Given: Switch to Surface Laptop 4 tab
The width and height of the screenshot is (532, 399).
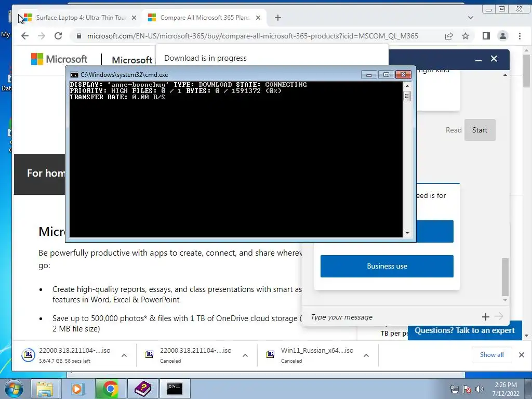Looking at the screenshot, I should [81, 18].
